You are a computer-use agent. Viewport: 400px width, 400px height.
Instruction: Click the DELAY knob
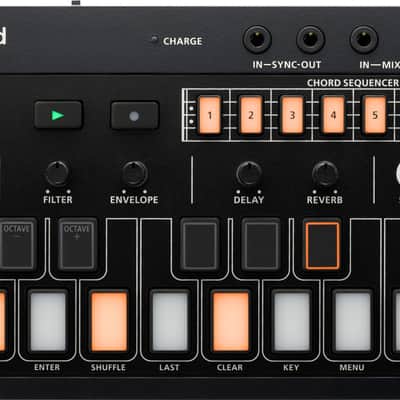click(249, 173)
